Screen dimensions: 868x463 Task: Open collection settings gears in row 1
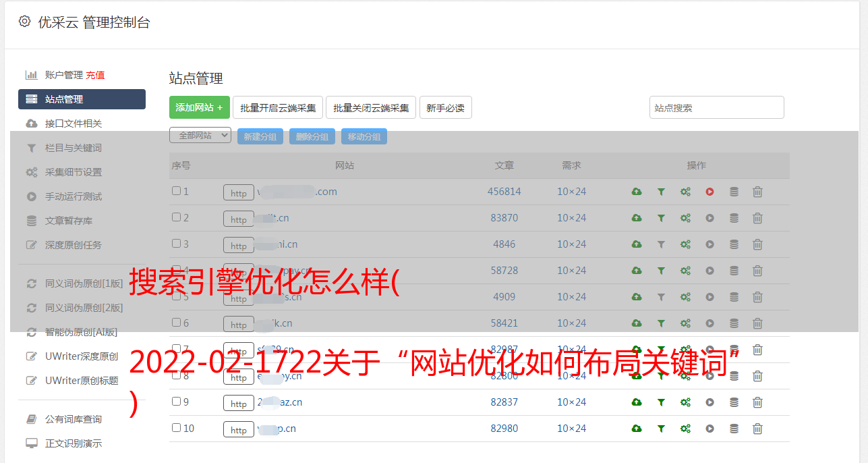click(x=685, y=192)
